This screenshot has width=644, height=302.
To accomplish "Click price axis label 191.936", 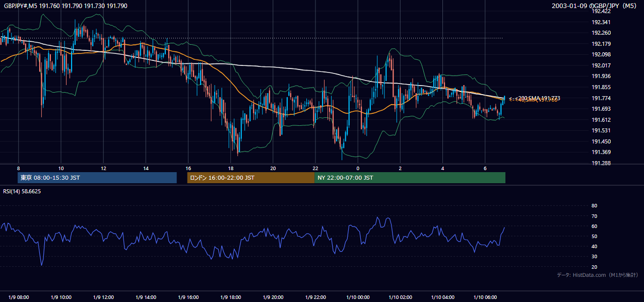I will pos(601,76).
